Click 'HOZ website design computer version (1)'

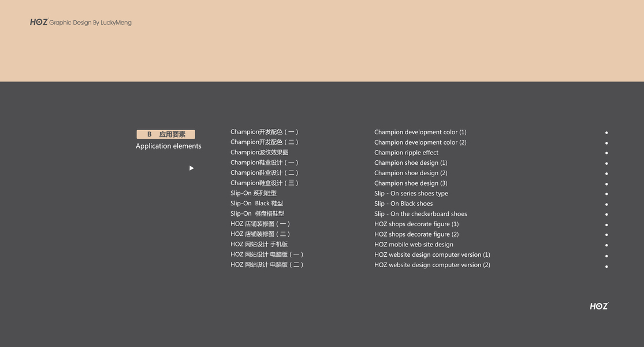pyautogui.click(x=432, y=255)
